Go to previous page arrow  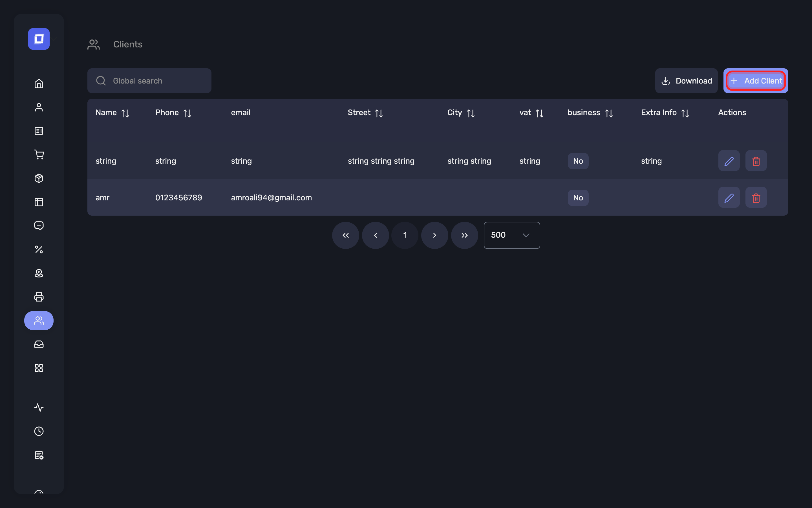click(376, 235)
